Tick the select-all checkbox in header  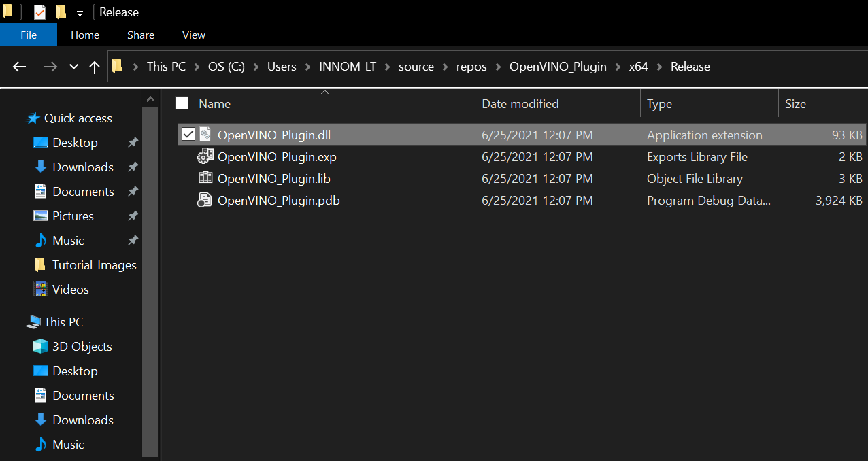point(182,103)
